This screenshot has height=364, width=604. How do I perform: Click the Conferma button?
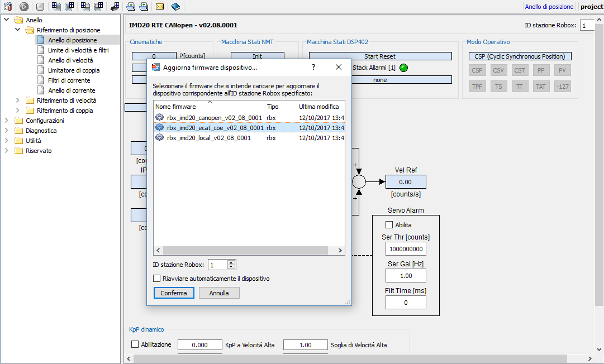[x=174, y=293]
